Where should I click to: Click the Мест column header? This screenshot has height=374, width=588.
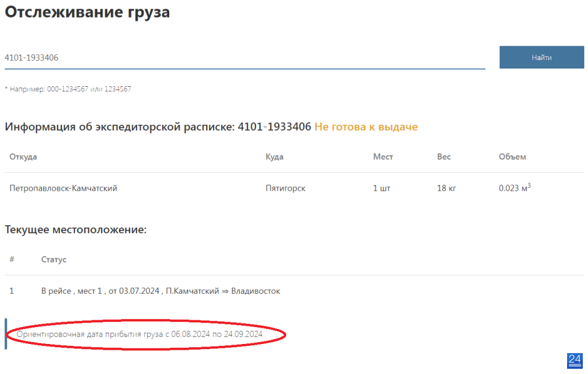pyautogui.click(x=383, y=157)
